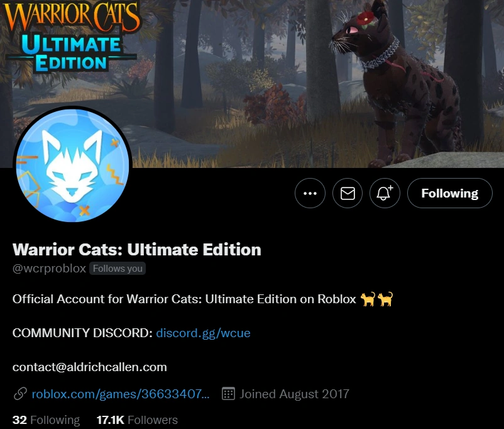This screenshot has height=429, width=504.
Task: Click the contact@aldrichcallen.com email text
Action: pos(90,367)
